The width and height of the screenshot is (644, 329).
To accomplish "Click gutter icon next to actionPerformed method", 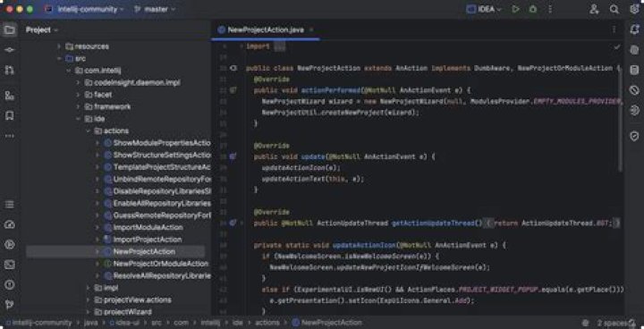I will [233, 90].
